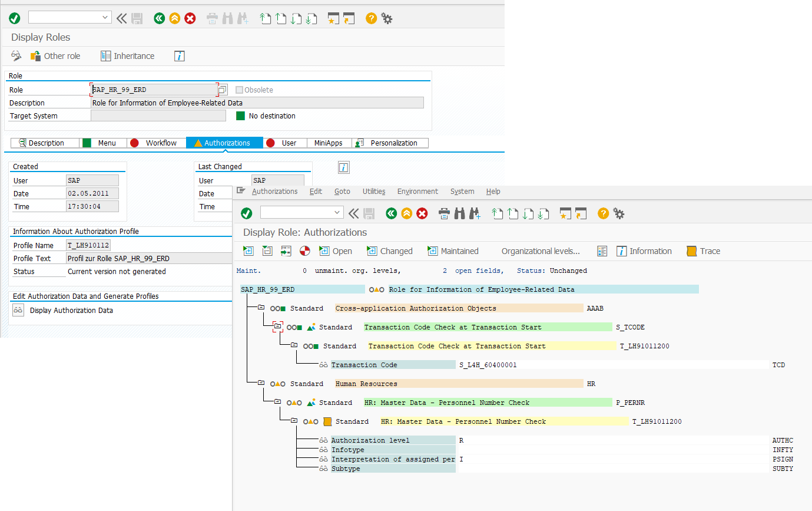The image size is (812, 511).
Task: Open the System menu
Action: (462, 192)
